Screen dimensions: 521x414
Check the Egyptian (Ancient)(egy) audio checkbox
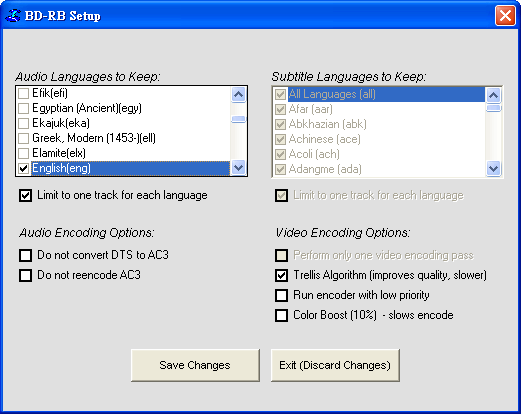coord(23,108)
